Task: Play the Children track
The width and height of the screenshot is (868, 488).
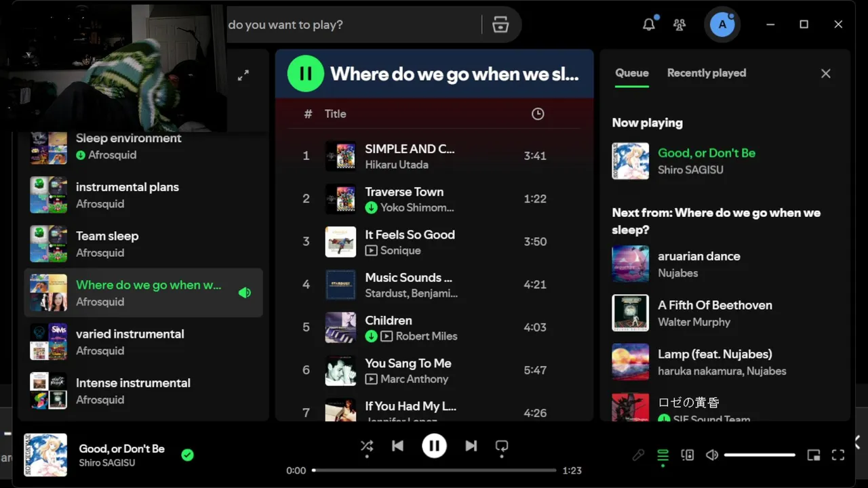Action: [434, 327]
